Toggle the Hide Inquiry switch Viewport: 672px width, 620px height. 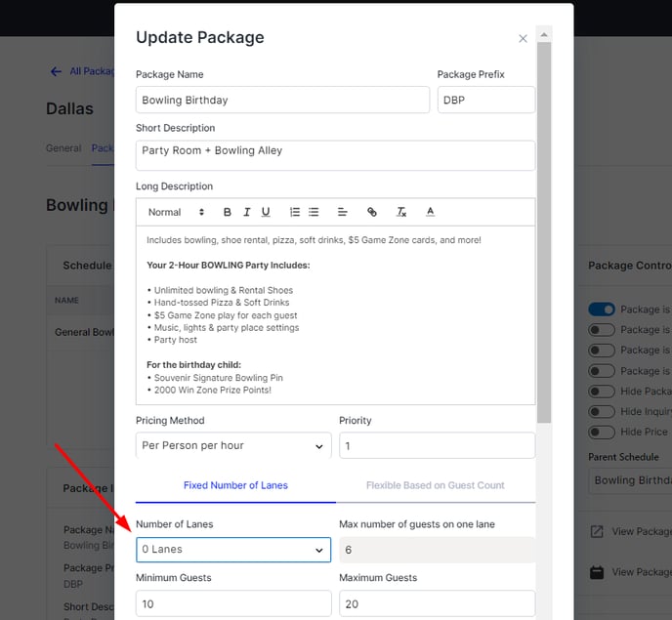[602, 412]
